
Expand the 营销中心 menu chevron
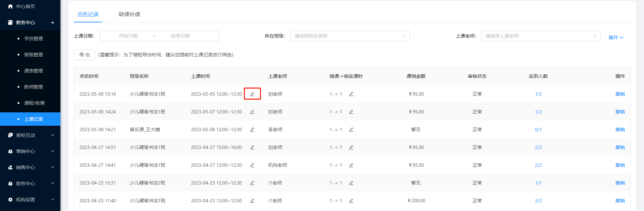coord(53,151)
